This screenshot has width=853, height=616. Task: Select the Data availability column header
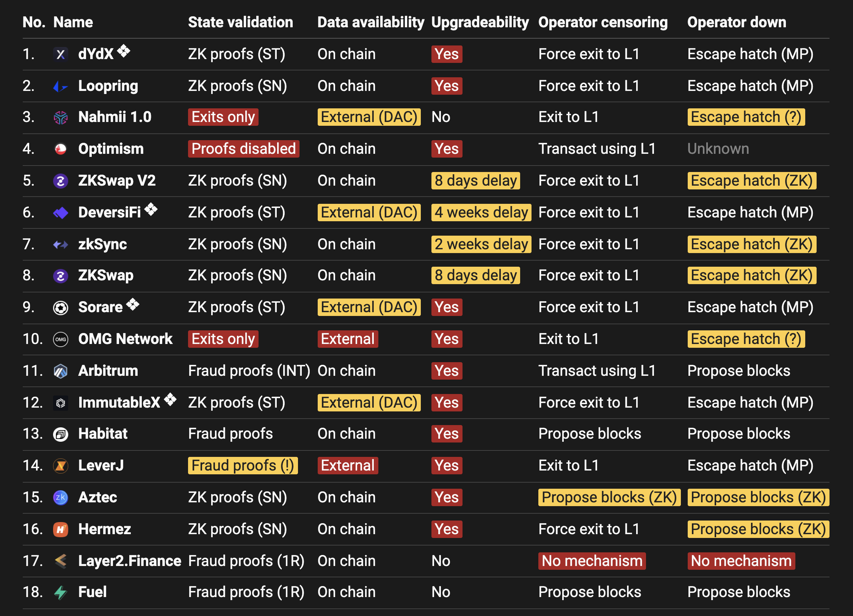pyautogui.click(x=371, y=22)
